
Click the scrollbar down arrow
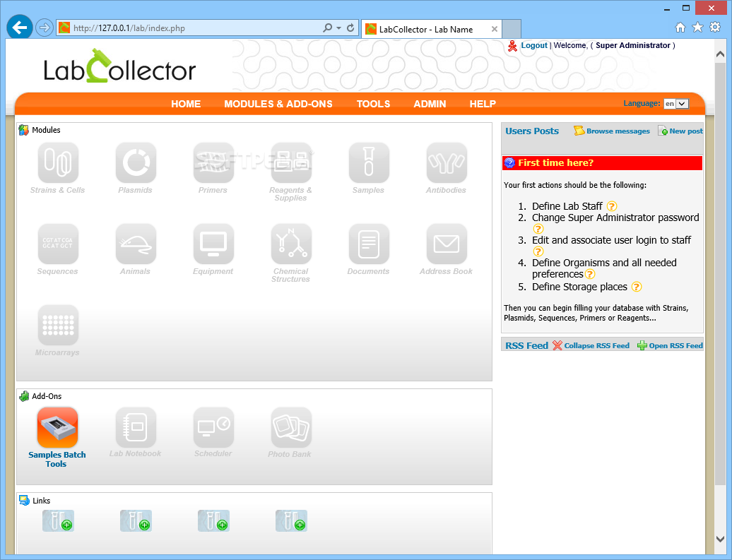(720, 539)
